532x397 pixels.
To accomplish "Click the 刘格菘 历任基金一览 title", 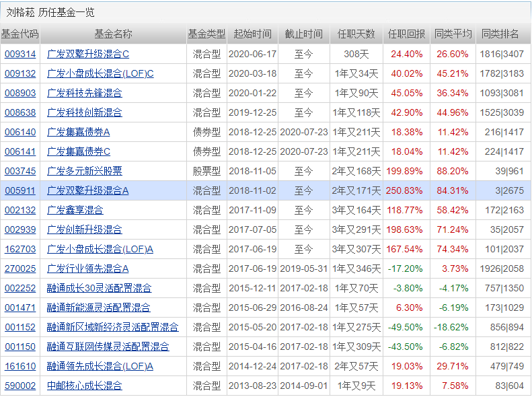I will pos(50,13).
